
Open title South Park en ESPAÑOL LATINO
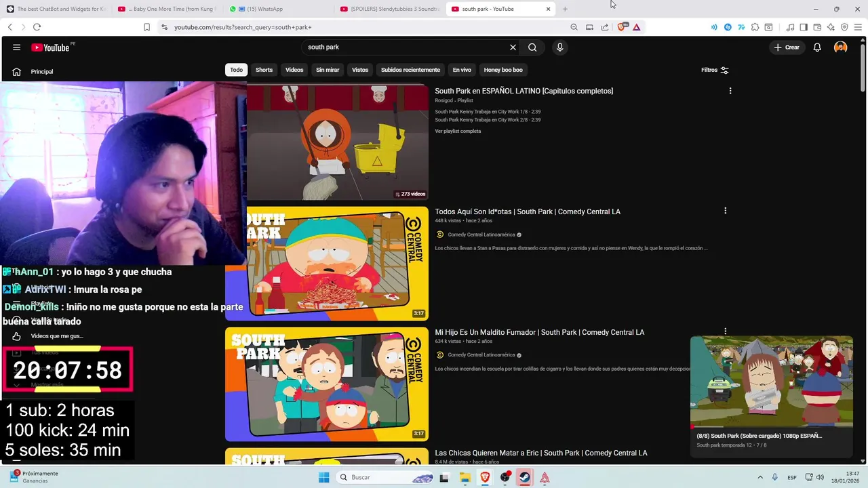[524, 91]
